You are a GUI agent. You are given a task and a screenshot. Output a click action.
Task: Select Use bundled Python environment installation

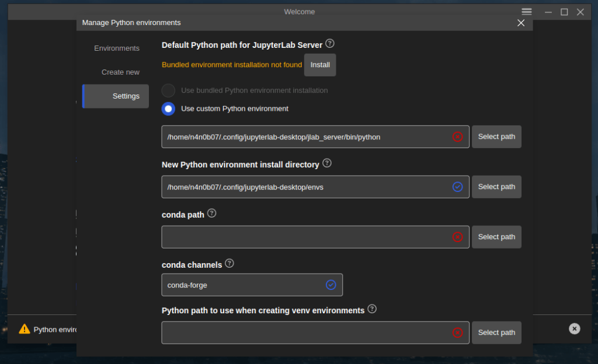tap(168, 90)
